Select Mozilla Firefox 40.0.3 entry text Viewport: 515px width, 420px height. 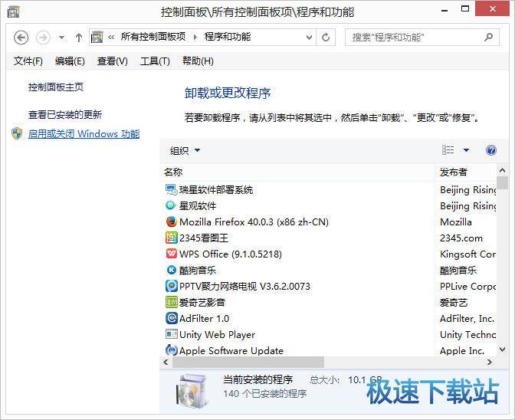coord(254,222)
